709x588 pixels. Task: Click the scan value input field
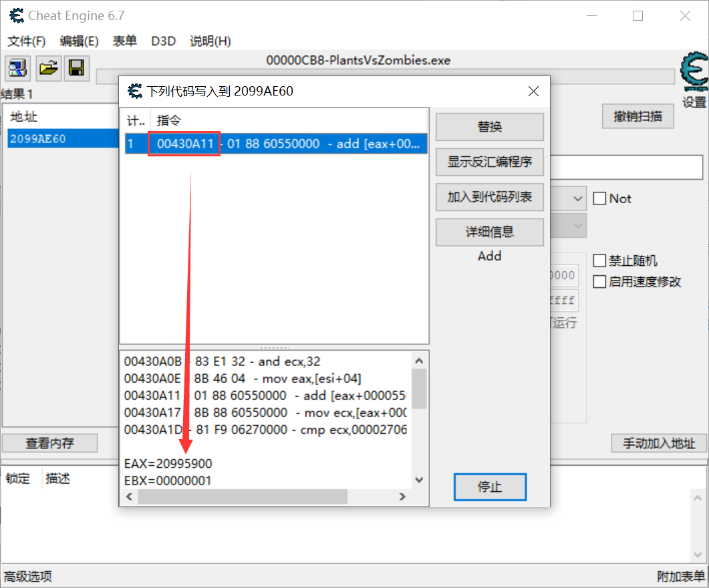[x=627, y=167]
